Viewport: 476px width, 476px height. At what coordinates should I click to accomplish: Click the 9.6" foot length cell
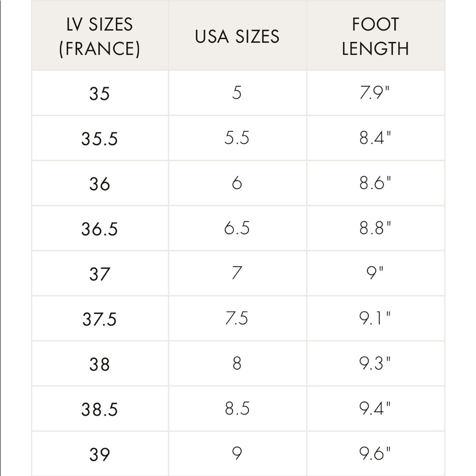click(376, 454)
